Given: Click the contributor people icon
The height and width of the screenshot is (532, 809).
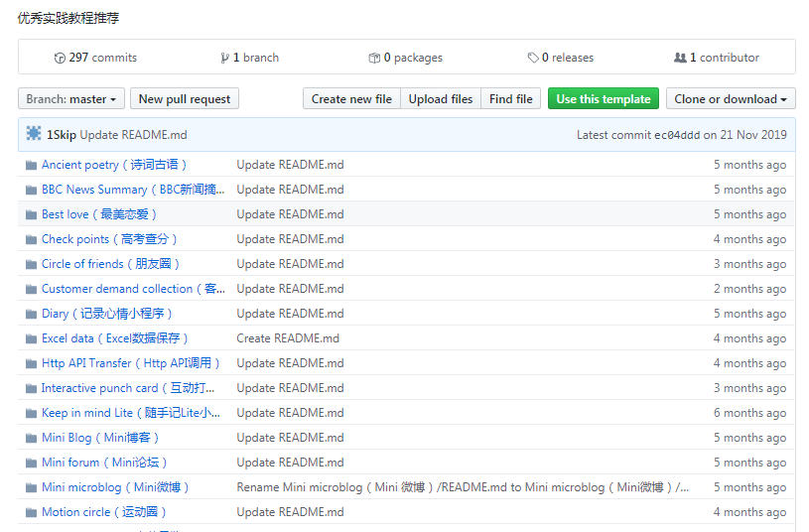Looking at the screenshot, I should (680, 58).
